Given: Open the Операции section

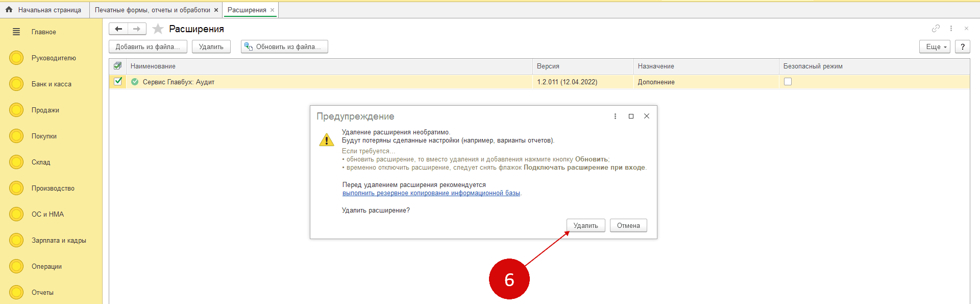Looking at the screenshot, I should [x=46, y=266].
